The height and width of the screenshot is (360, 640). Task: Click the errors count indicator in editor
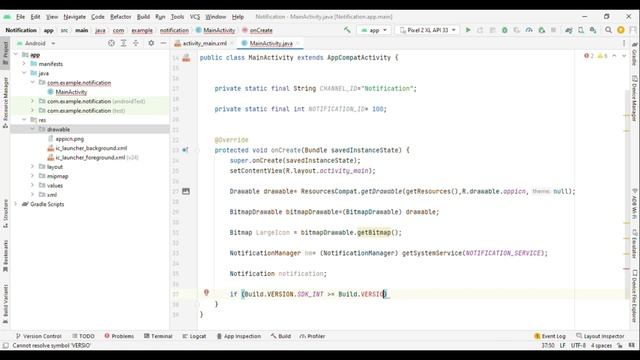click(589, 56)
